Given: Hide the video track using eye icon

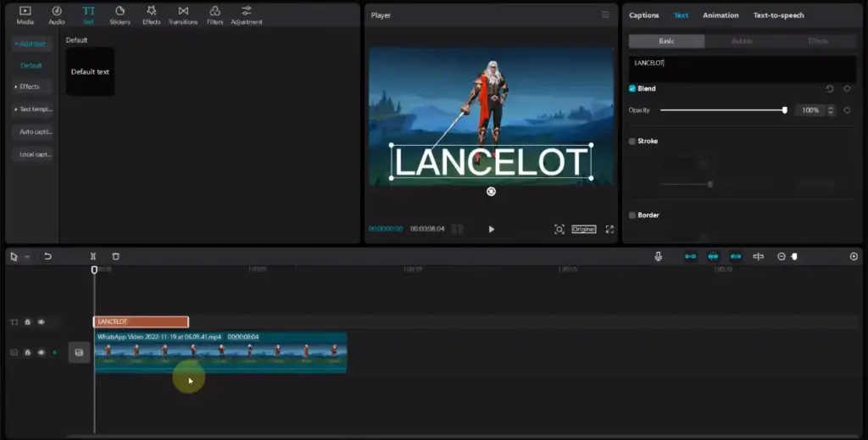Looking at the screenshot, I should 41,353.
